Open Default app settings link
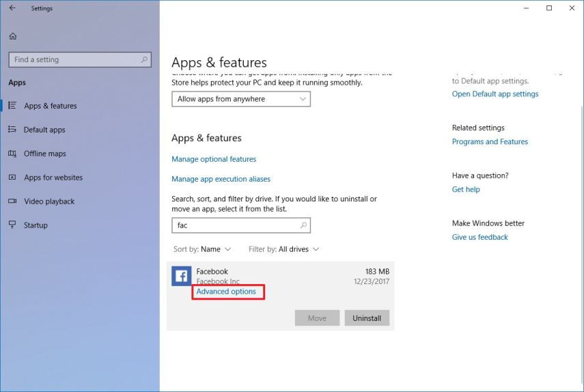The height and width of the screenshot is (392, 584). pos(495,94)
